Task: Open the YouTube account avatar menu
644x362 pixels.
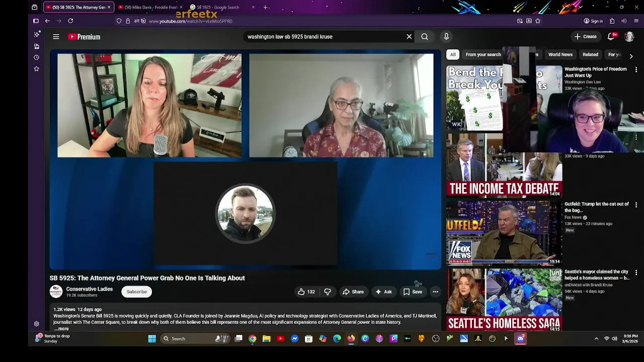Action: pyautogui.click(x=629, y=37)
